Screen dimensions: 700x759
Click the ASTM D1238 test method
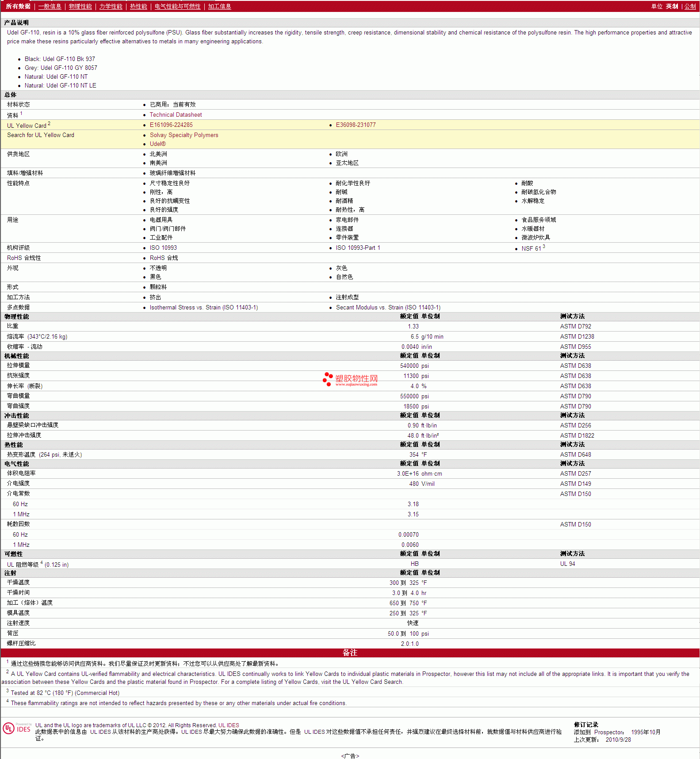point(577,336)
